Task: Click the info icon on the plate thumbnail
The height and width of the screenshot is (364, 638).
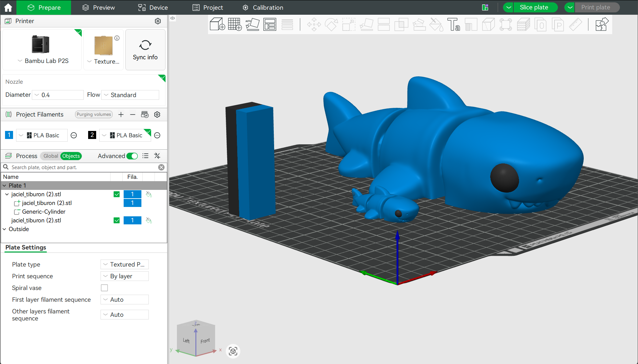Action: (x=117, y=38)
